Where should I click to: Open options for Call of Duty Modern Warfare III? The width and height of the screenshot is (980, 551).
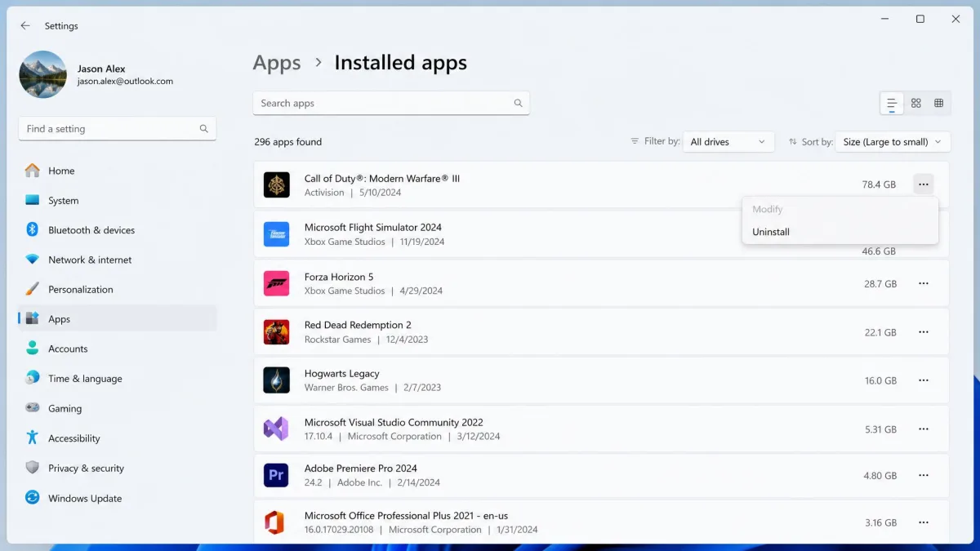coord(924,184)
